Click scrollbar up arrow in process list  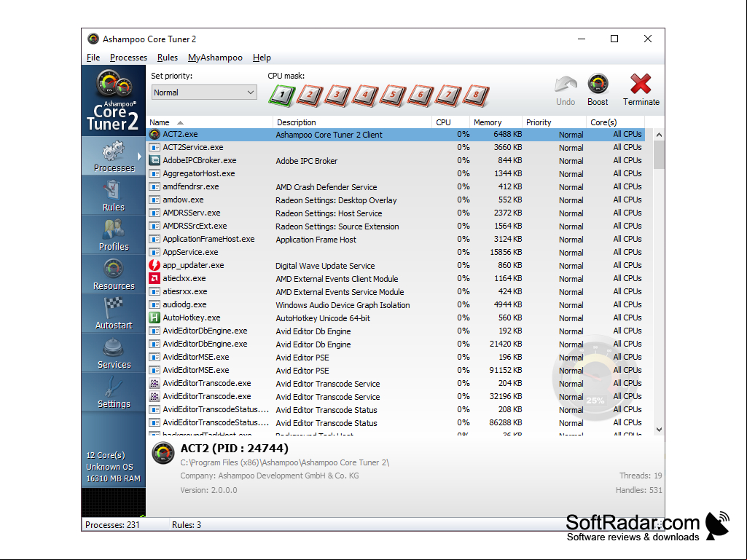point(659,135)
